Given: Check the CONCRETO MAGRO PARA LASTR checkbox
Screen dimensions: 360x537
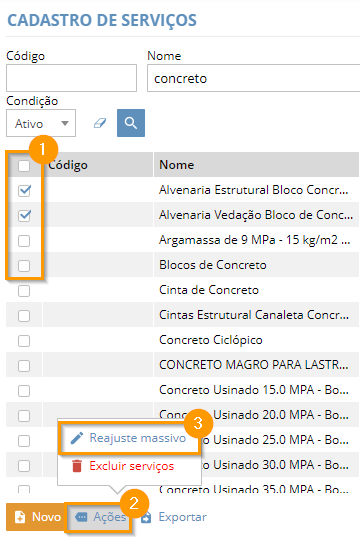Looking at the screenshot, I should click(x=24, y=366).
